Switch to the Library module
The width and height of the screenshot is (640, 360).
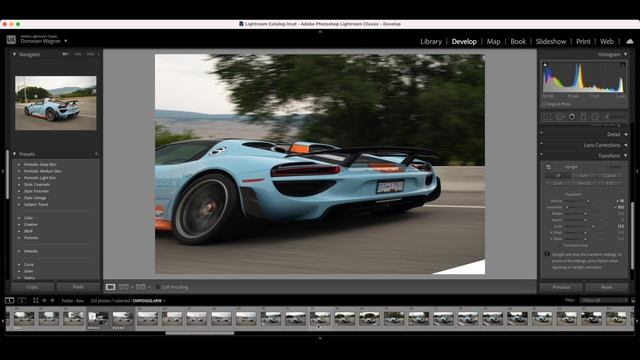click(431, 41)
